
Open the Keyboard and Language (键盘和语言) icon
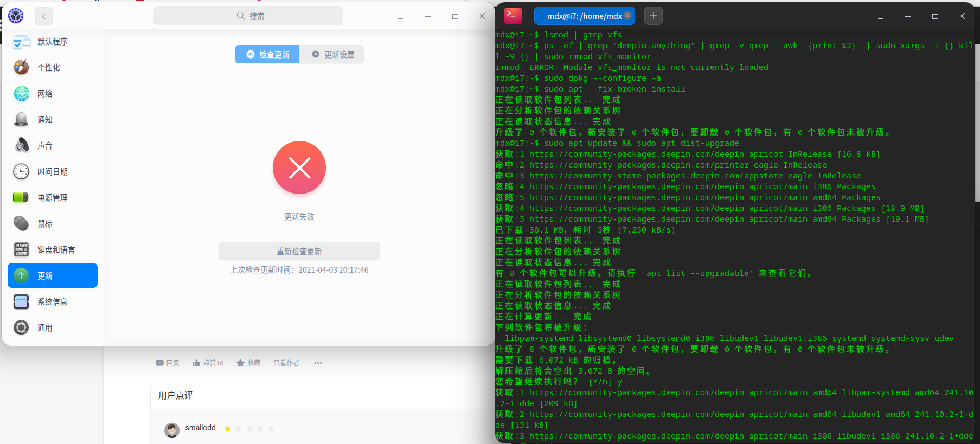click(x=22, y=249)
